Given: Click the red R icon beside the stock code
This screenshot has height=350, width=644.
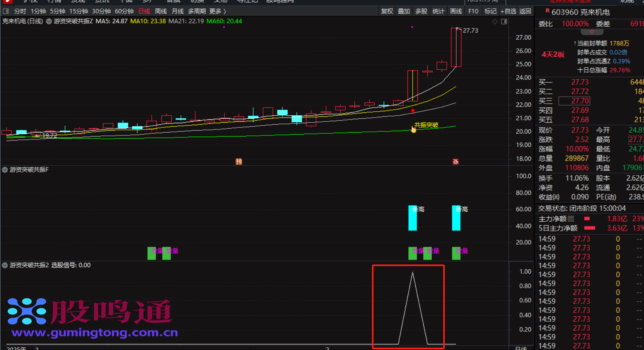Looking at the screenshot, I should click(547, 11).
